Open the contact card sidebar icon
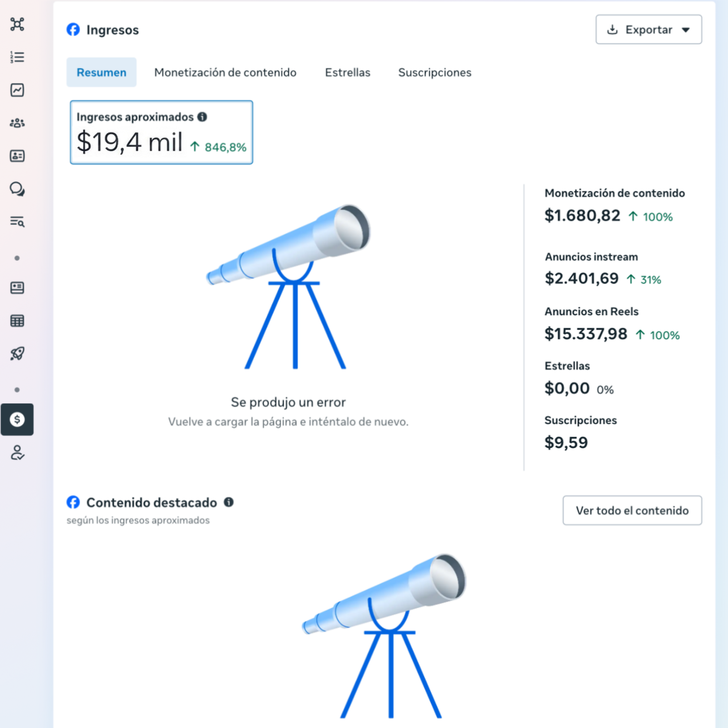The width and height of the screenshot is (728, 728). [17, 156]
